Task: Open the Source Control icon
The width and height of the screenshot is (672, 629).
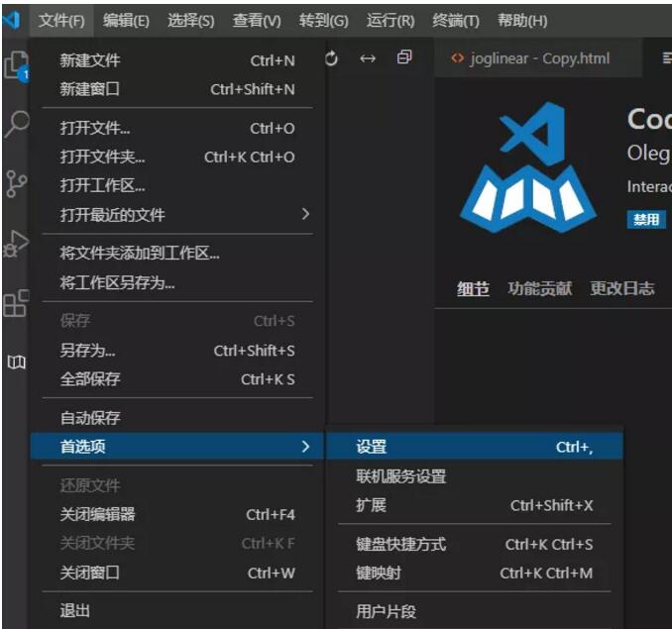Action: pos(16,183)
